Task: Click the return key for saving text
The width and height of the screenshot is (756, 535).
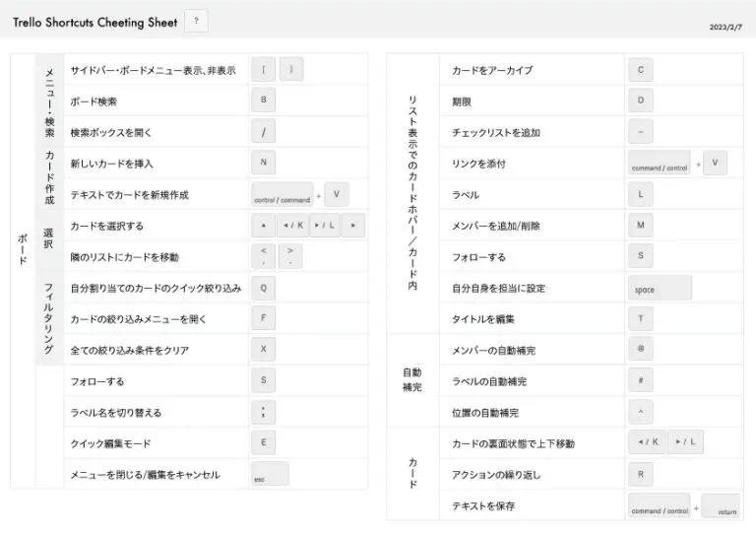Action: (x=721, y=506)
